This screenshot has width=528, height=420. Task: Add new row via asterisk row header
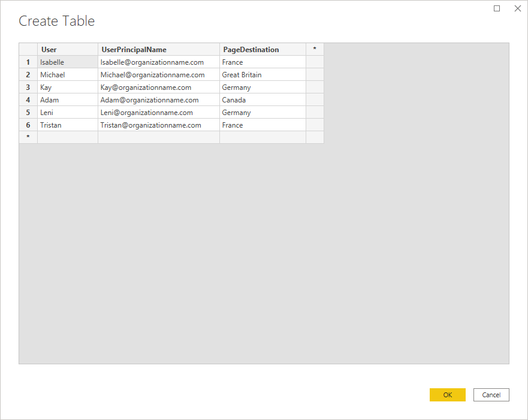[28, 137]
